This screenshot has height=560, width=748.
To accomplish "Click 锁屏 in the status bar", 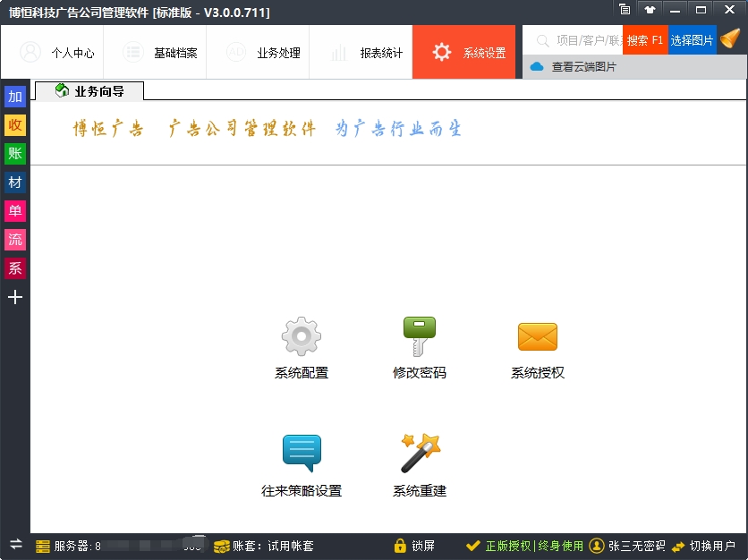I will click(423, 546).
